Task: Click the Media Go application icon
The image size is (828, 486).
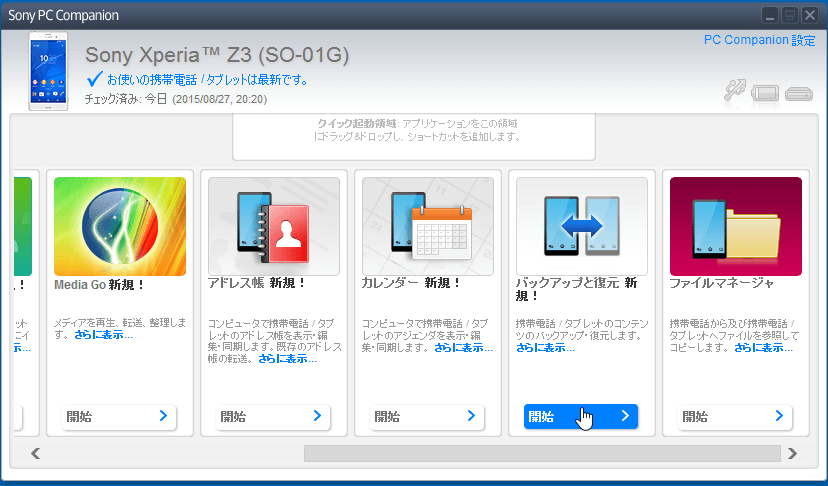Action: 120,226
